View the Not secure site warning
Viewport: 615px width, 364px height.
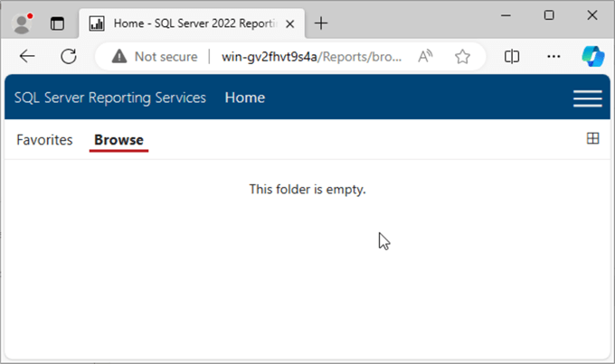[155, 57]
